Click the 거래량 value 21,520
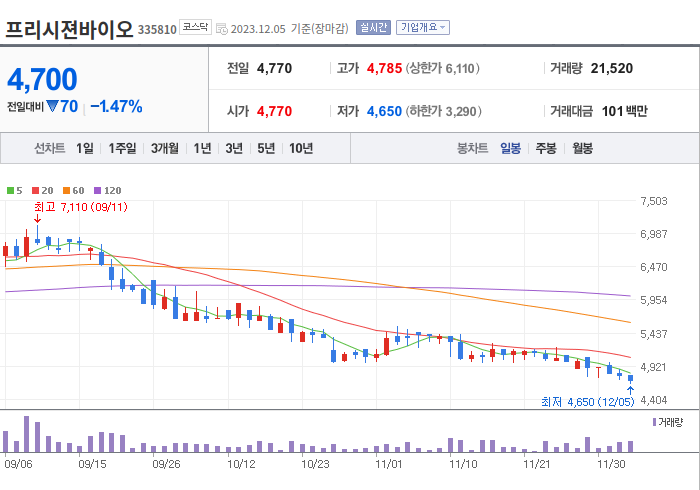 coord(612,68)
